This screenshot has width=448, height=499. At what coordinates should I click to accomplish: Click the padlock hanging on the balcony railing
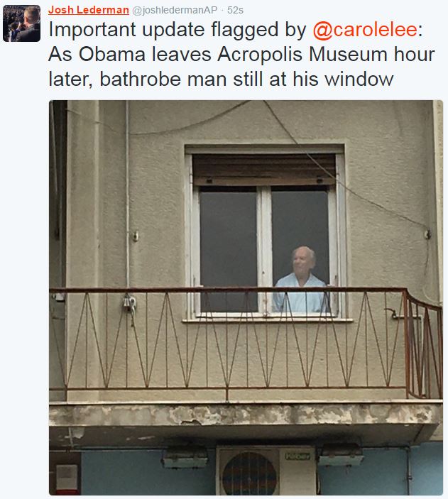(129, 305)
